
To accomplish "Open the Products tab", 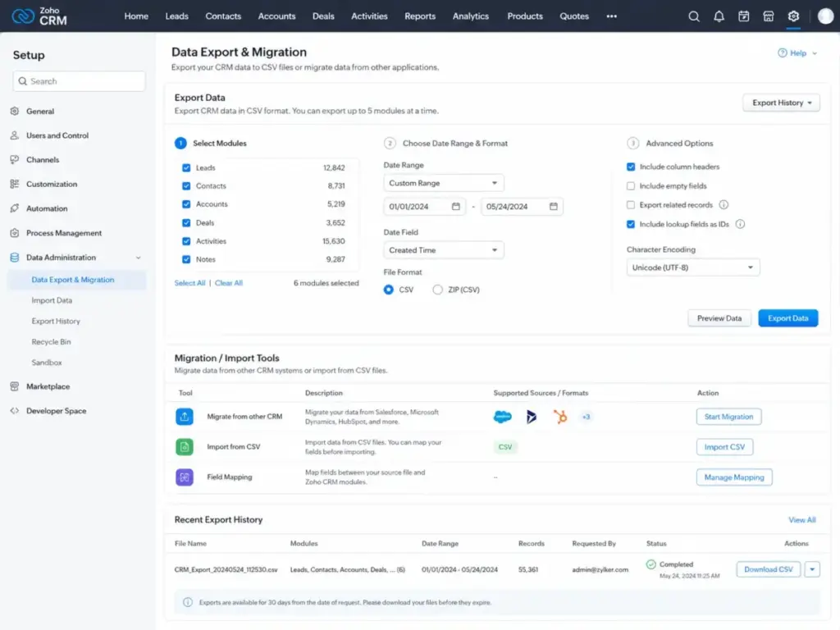I will pyautogui.click(x=525, y=16).
